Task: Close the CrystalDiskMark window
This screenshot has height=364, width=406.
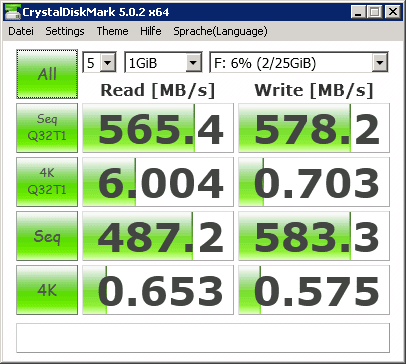Action: click(393, 12)
